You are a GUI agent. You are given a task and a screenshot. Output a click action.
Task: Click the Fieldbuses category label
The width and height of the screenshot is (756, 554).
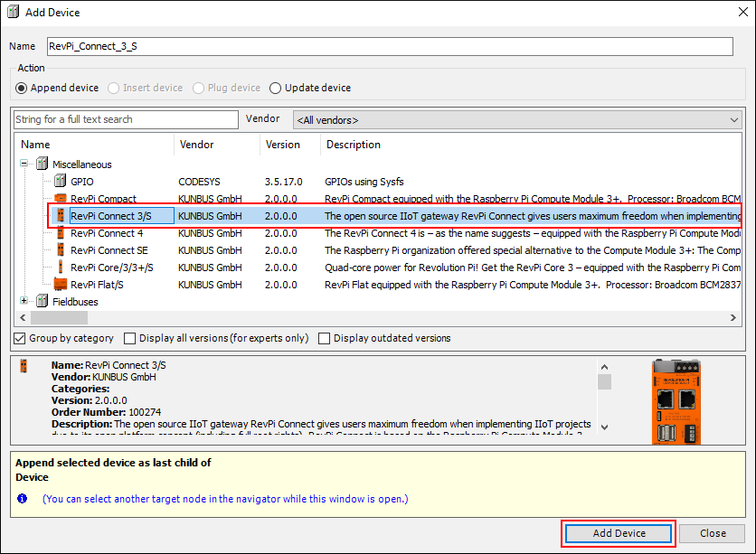(x=75, y=302)
